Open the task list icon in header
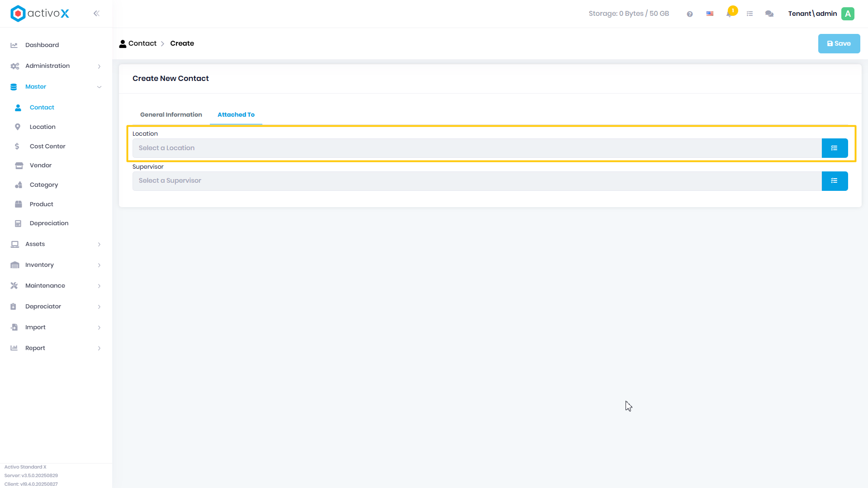Screen dimensions: 868x488 click(x=750, y=14)
